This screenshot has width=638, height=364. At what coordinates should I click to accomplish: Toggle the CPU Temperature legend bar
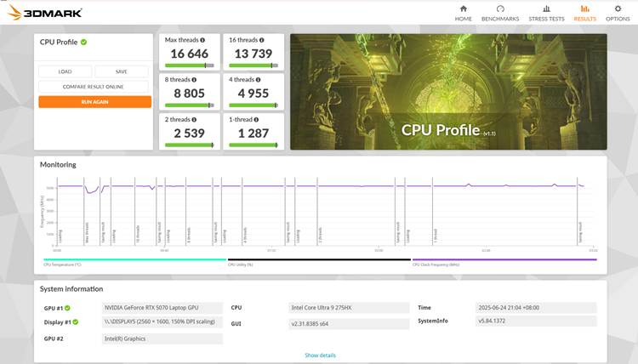(134, 259)
